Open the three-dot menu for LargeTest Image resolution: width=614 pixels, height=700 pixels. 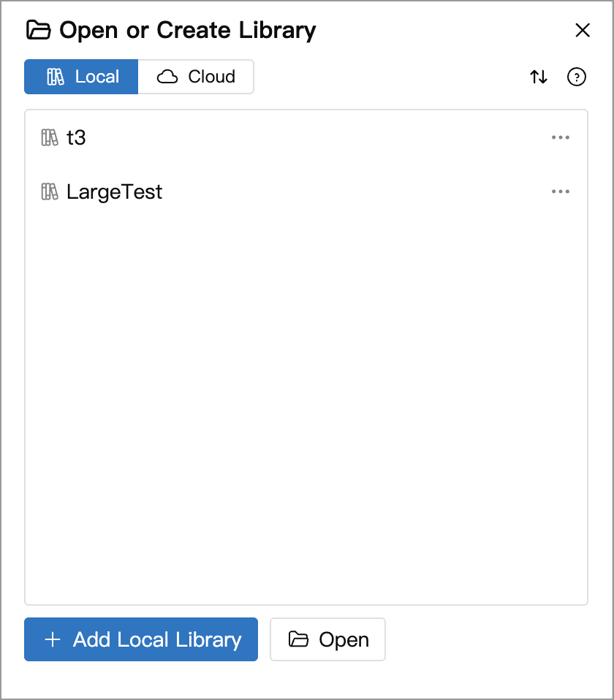click(x=561, y=191)
